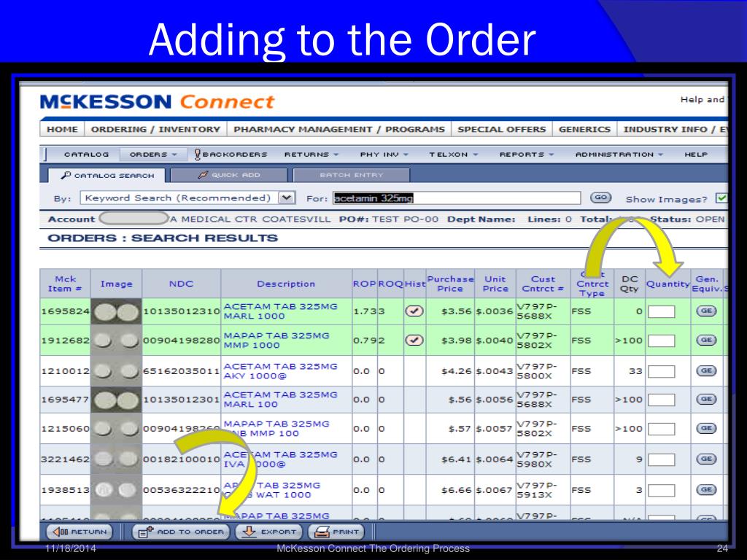Screen dimensions: 747x560
Task: Toggle Hist checkmark for ACETAM TAB MARL 1000
Action: (414, 311)
